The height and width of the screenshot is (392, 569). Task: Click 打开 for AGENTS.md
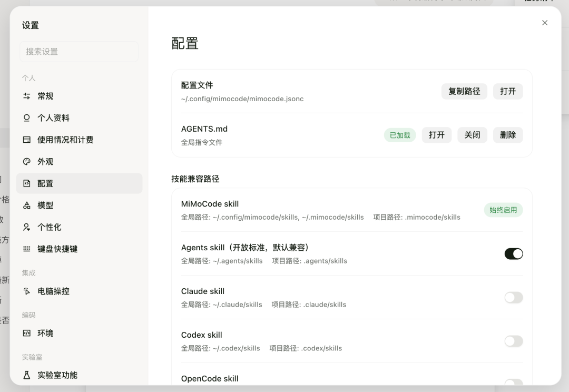437,135
